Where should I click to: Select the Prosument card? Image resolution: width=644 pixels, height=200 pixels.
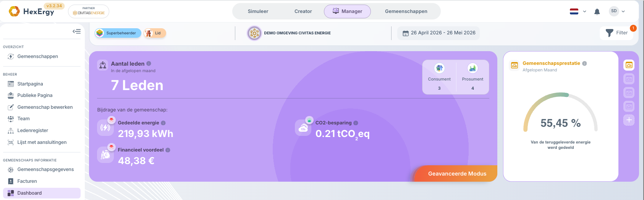tap(472, 77)
